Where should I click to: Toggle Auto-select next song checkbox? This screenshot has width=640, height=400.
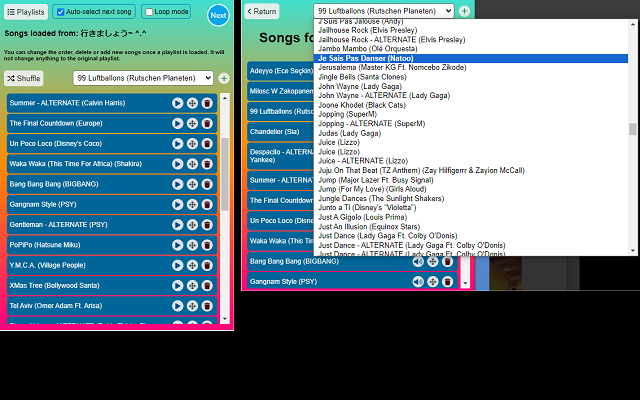tap(60, 12)
